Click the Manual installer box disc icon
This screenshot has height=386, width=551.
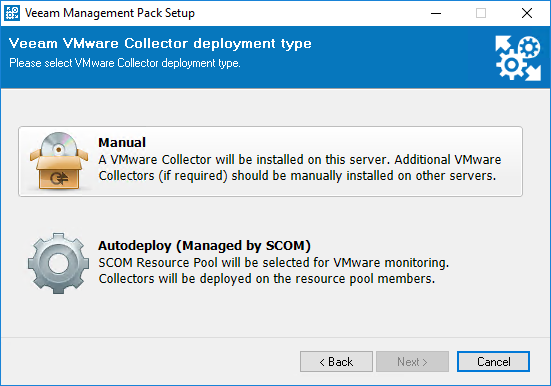[59, 161]
